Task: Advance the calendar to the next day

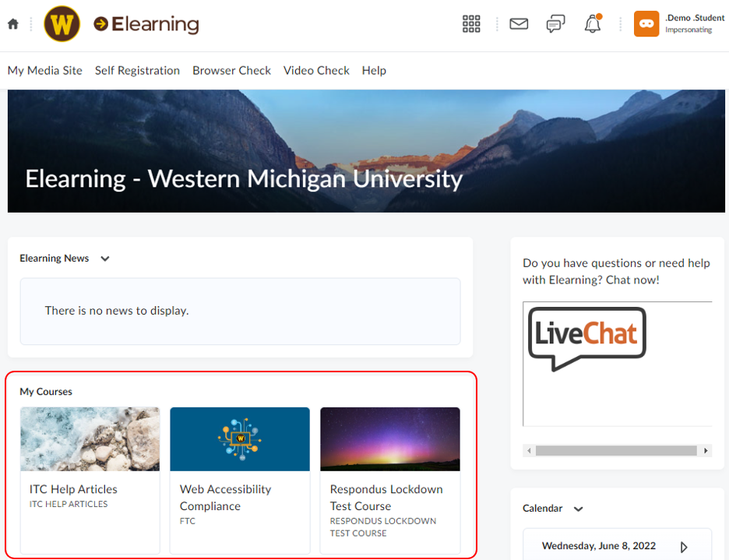Action: point(684,546)
